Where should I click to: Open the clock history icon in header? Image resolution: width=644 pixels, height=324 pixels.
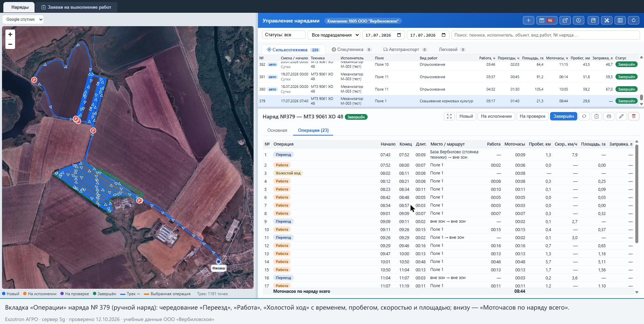coord(579,20)
